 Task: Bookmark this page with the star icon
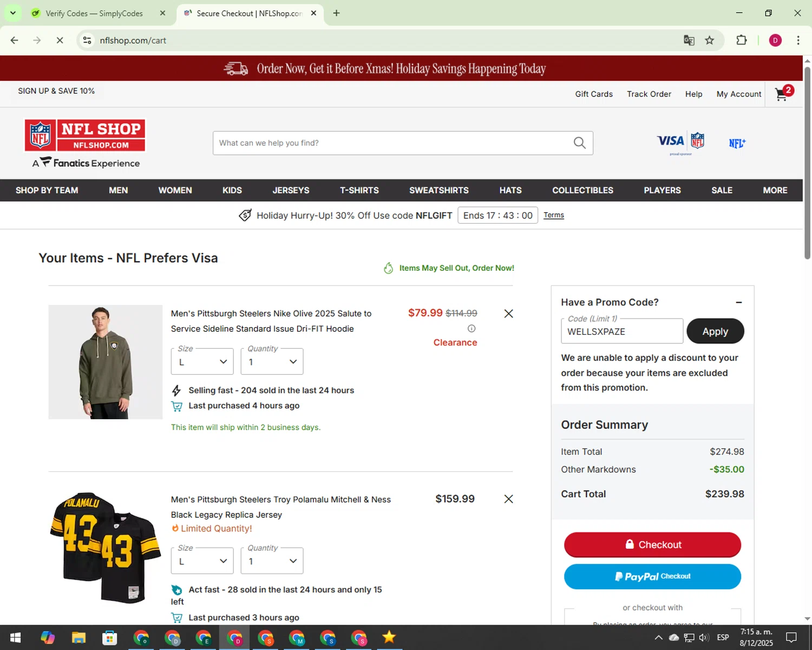tap(709, 40)
